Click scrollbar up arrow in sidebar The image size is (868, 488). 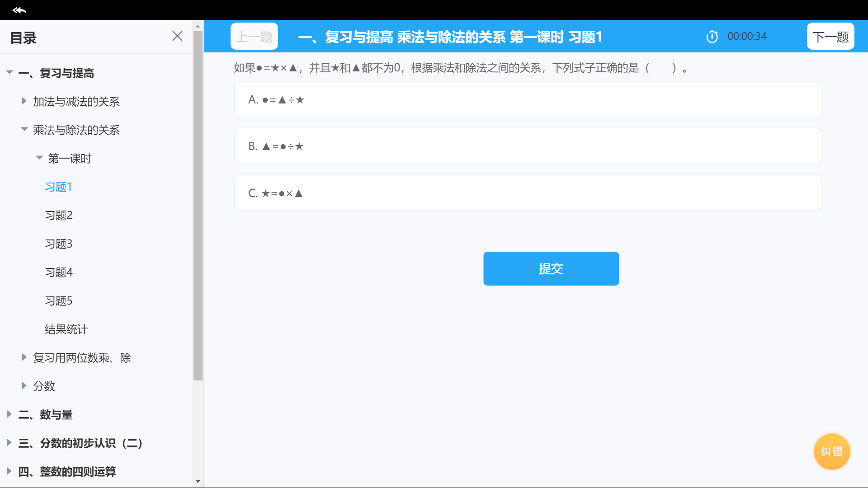tap(198, 26)
